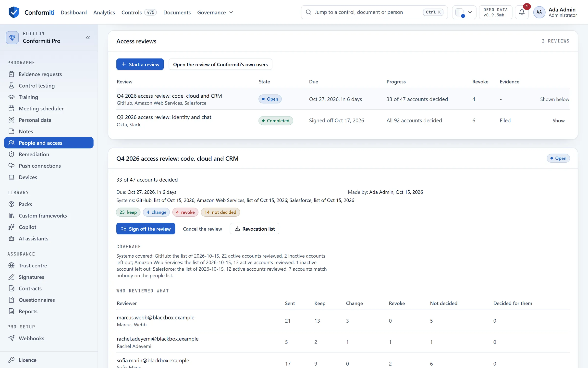Open Control testing flask icon
The image size is (588, 368).
11,85
